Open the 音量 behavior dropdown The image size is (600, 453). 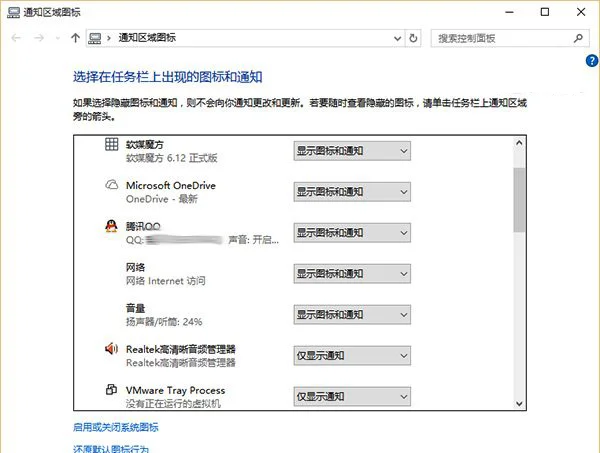point(352,314)
